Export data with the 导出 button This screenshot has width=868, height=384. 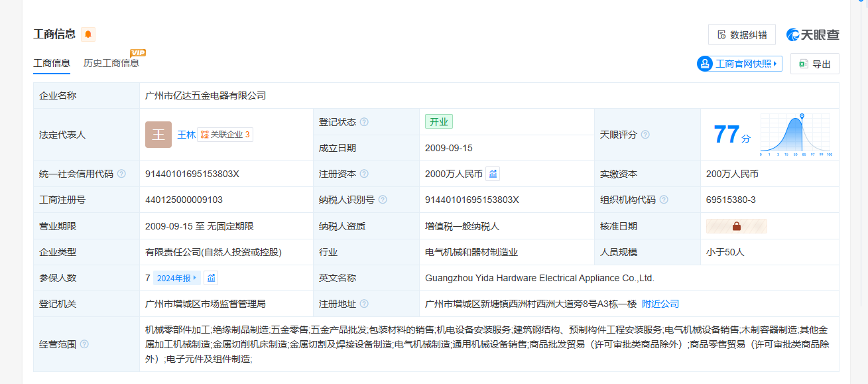(x=814, y=64)
